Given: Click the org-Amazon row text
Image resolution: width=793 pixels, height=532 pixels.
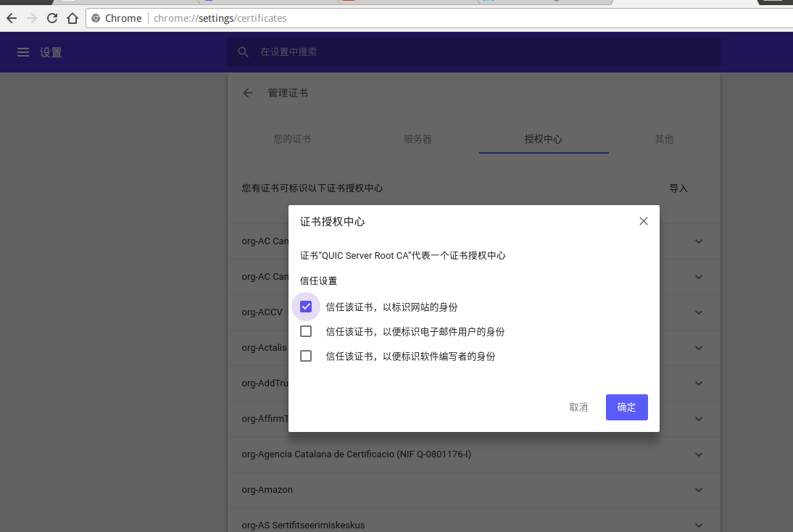Looking at the screenshot, I should [267, 489].
